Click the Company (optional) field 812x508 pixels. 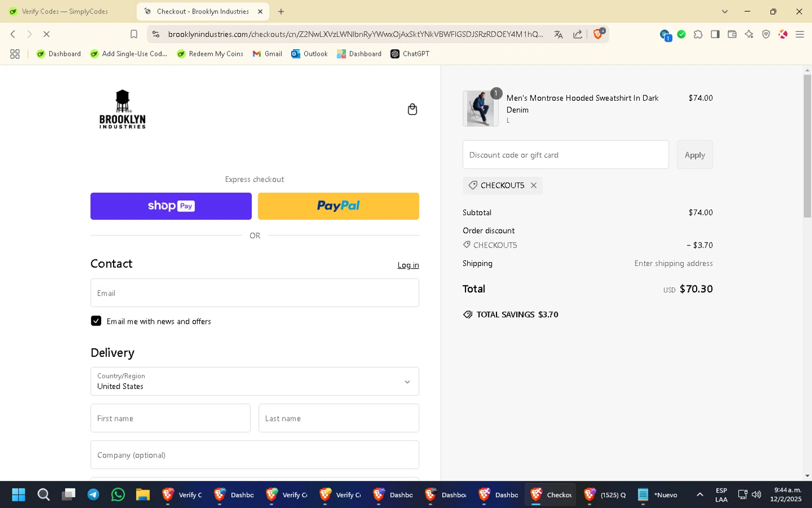click(254, 455)
